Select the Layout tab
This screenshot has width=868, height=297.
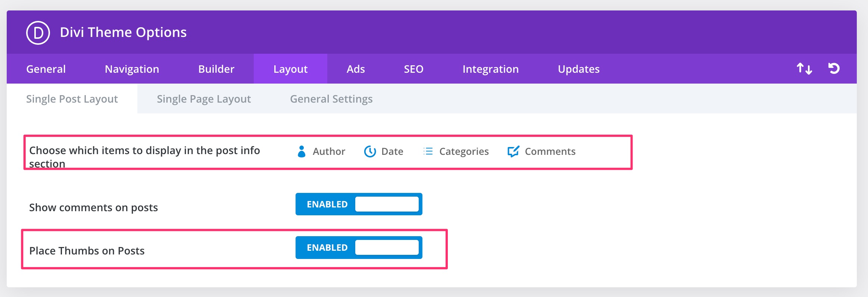pyautogui.click(x=291, y=69)
